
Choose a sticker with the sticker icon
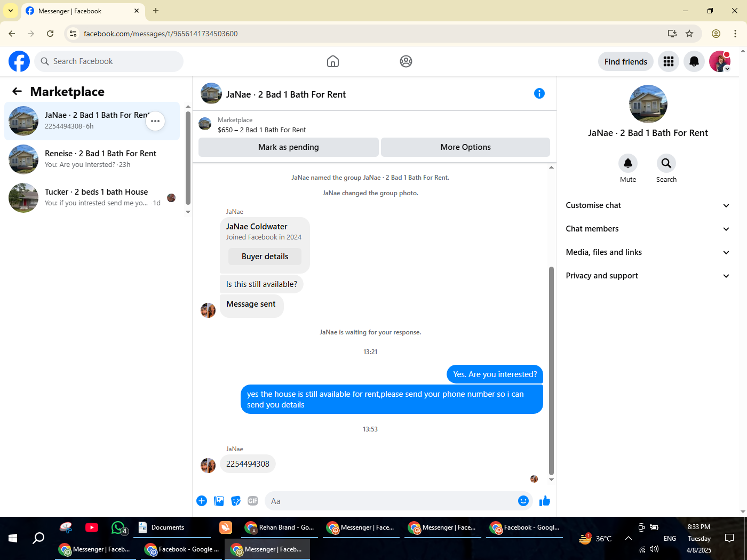pyautogui.click(x=236, y=501)
